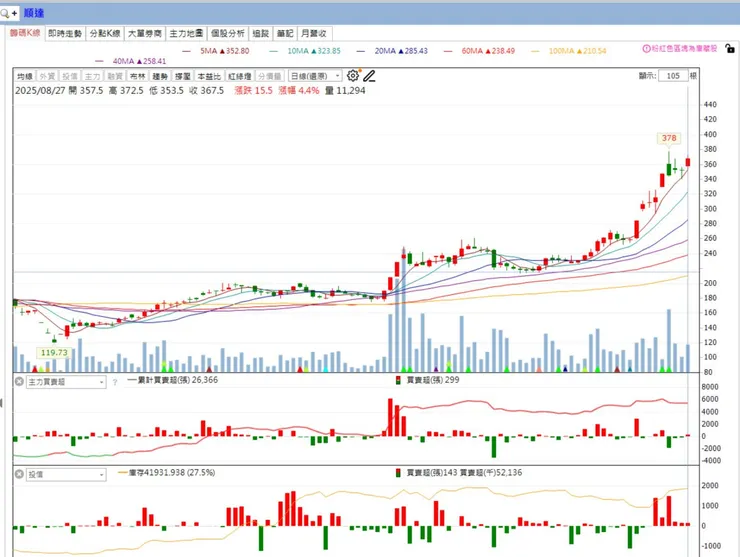
Task: Toggle 主力 overlay button
Action: pyautogui.click(x=92, y=76)
